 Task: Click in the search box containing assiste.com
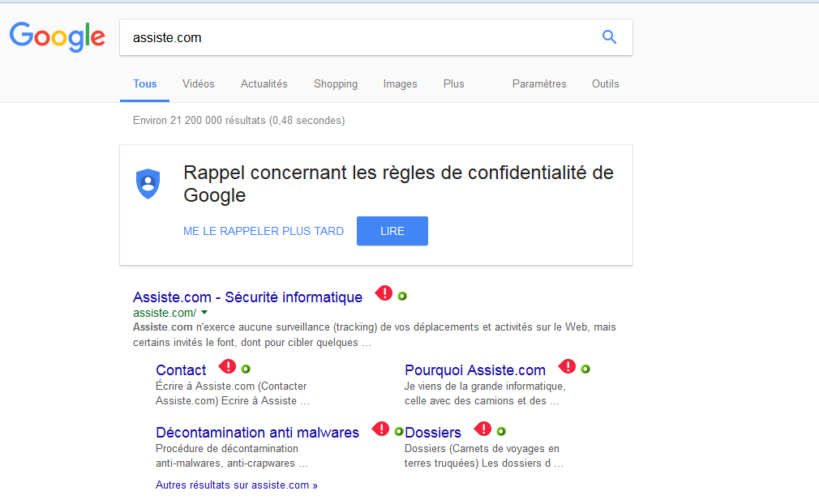(x=360, y=37)
